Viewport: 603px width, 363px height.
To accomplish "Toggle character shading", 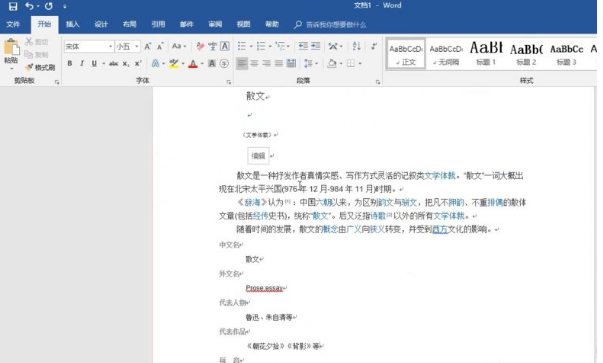I will click(x=212, y=63).
